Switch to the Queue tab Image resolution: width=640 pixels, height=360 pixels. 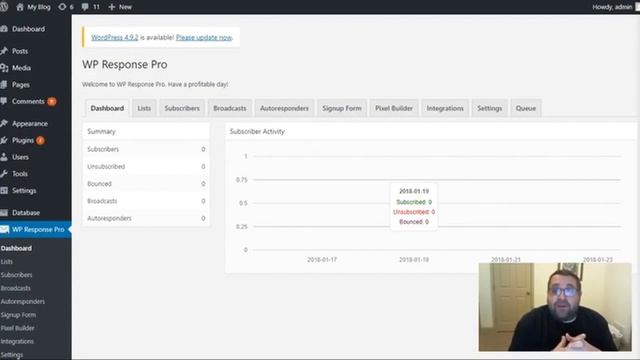pos(526,108)
